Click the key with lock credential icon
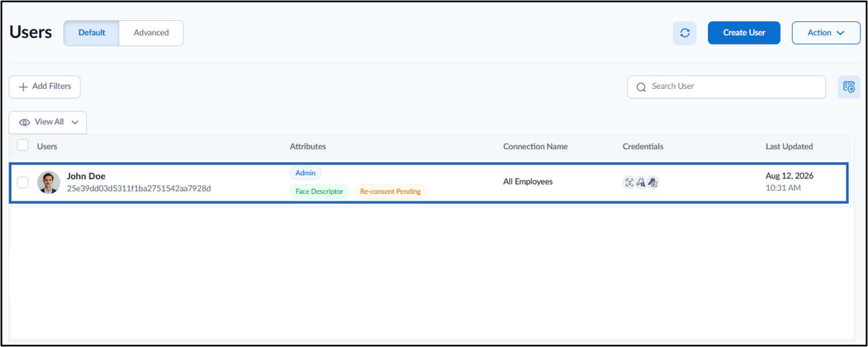868x347 pixels. tap(653, 182)
